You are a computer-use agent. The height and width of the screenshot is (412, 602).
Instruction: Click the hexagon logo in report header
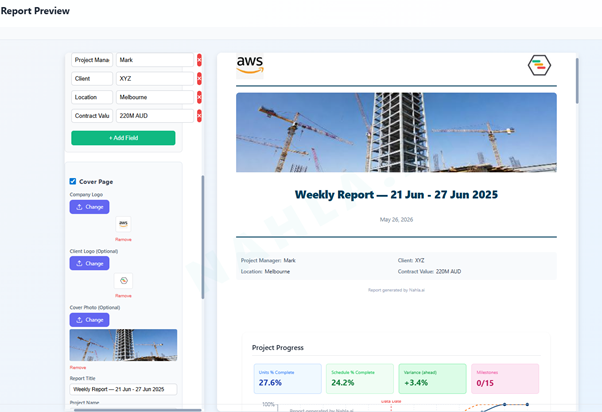[539, 65]
